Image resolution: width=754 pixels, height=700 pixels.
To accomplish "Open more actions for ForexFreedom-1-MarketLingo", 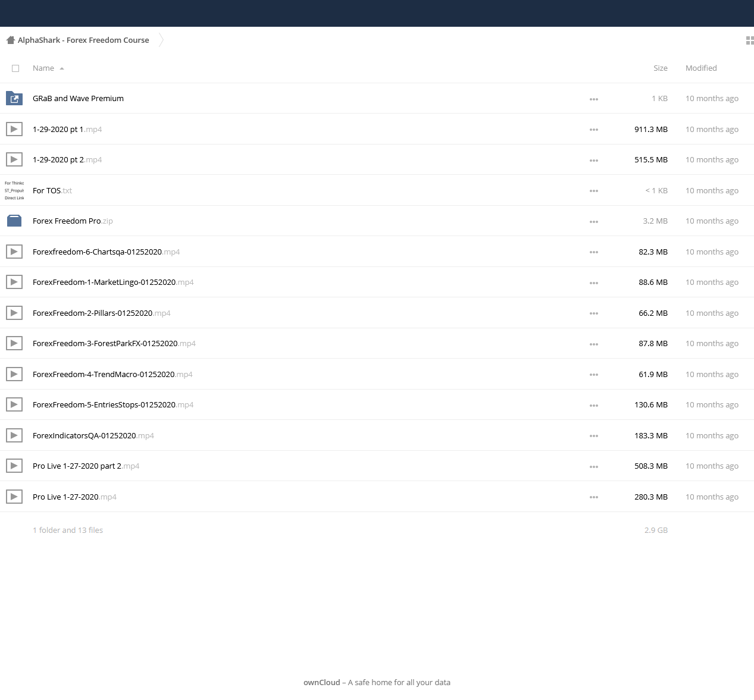I will 594,283.
